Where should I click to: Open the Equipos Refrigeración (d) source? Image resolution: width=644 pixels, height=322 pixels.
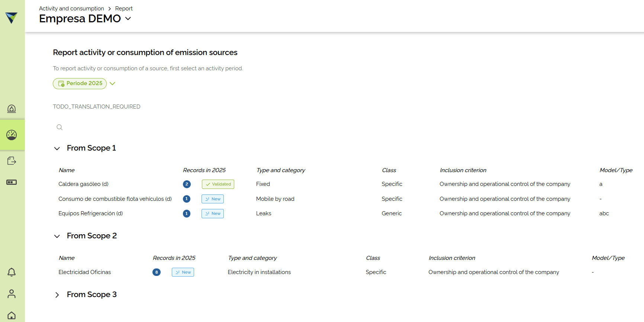click(90, 213)
